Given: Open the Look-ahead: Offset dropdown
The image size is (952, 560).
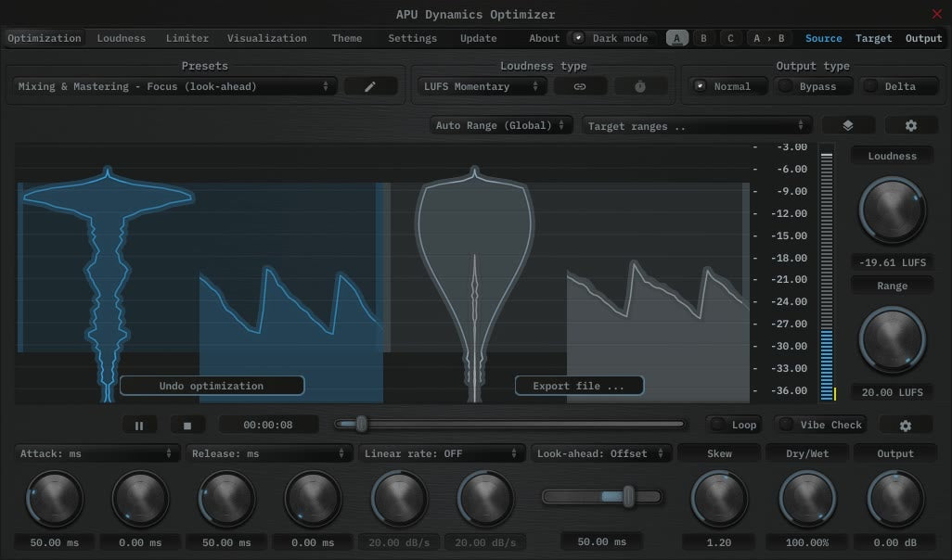Looking at the screenshot, I should (x=601, y=453).
